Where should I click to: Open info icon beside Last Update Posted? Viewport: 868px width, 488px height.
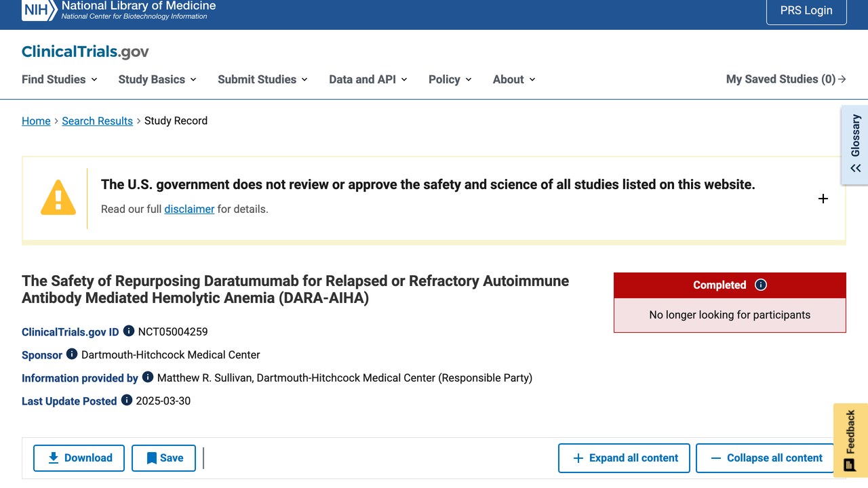[x=127, y=401]
